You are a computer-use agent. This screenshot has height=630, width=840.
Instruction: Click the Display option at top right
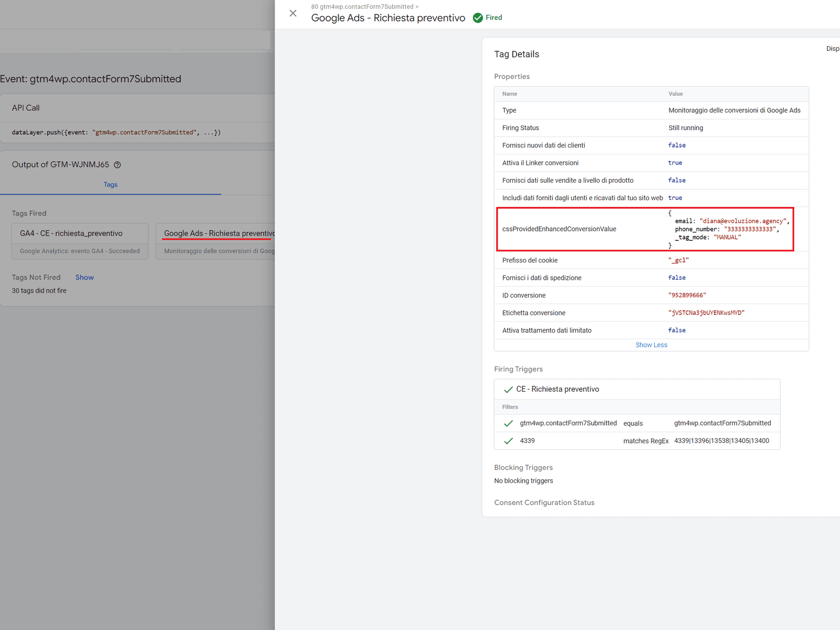point(833,49)
